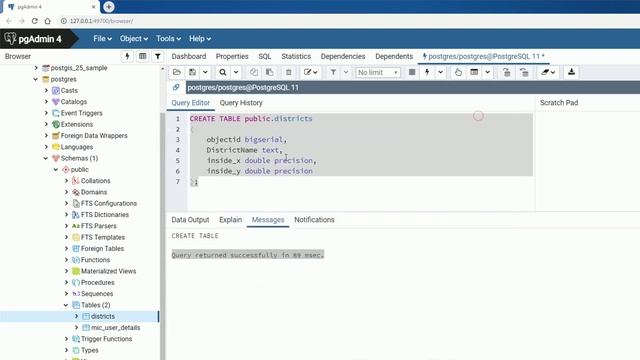The image size is (640, 360).
Task: Click the Filter funnel icon in query toolbar
Action: [x=333, y=72]
